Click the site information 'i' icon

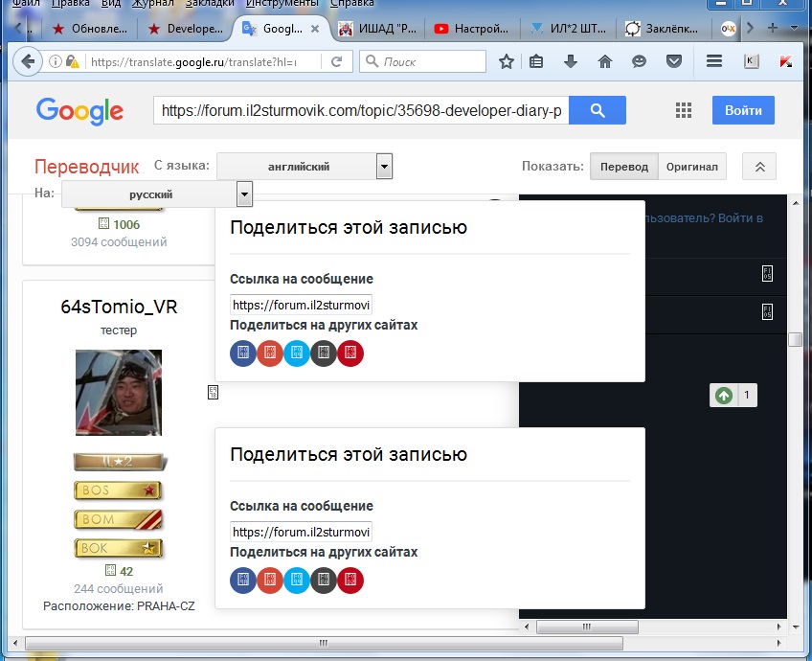point(55,61)
